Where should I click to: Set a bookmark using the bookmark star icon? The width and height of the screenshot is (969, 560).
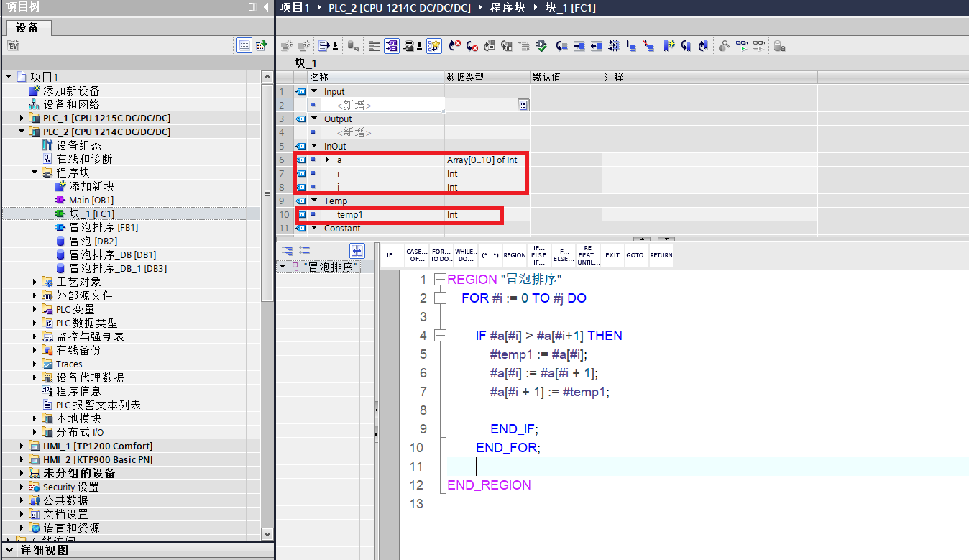(669, 45)
